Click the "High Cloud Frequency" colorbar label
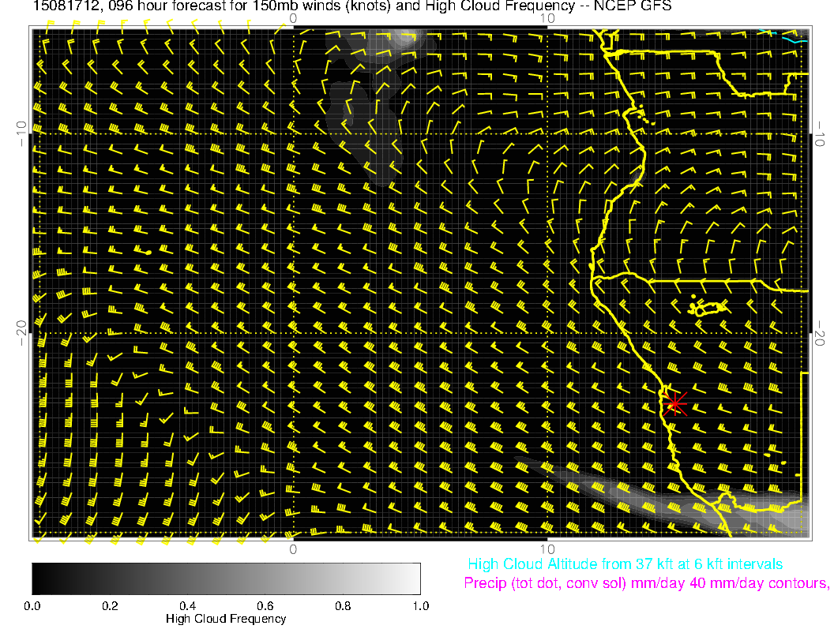 [226, 619]
